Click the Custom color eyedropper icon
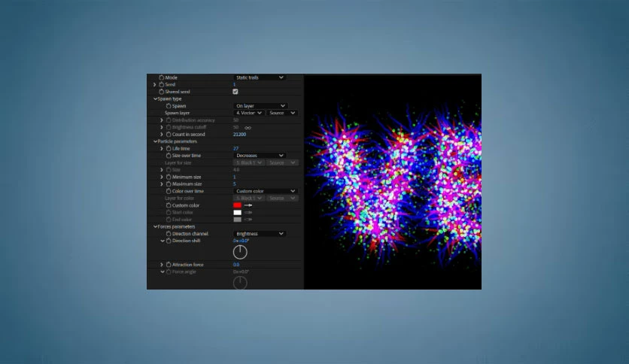The width and height of the screenshot is (629, 364). 248,205
